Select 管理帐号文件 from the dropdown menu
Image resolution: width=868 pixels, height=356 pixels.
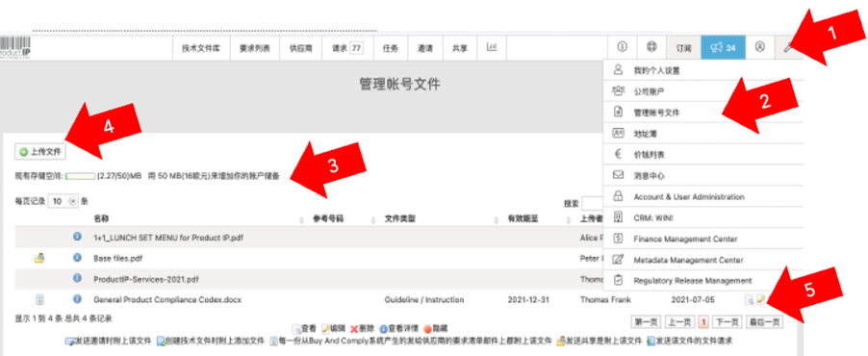702,113
